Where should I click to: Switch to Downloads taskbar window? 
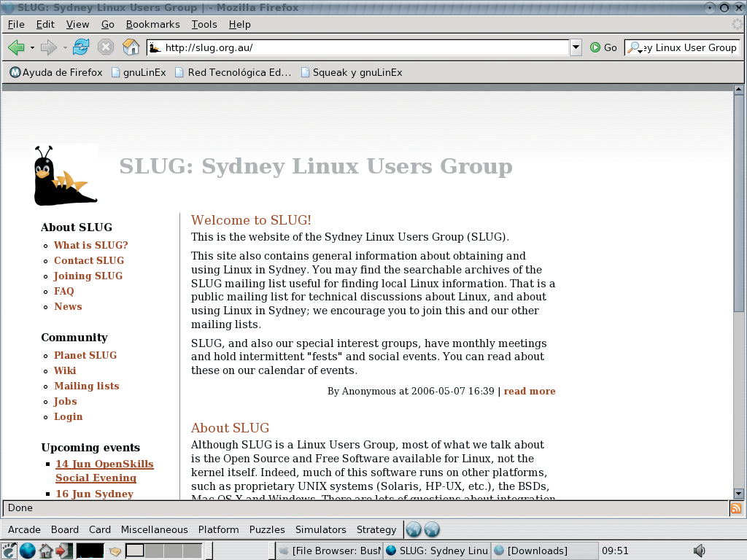tap(544, 551)
